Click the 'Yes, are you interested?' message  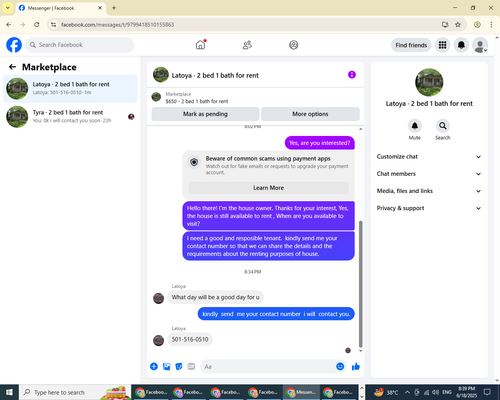[320, 143]
